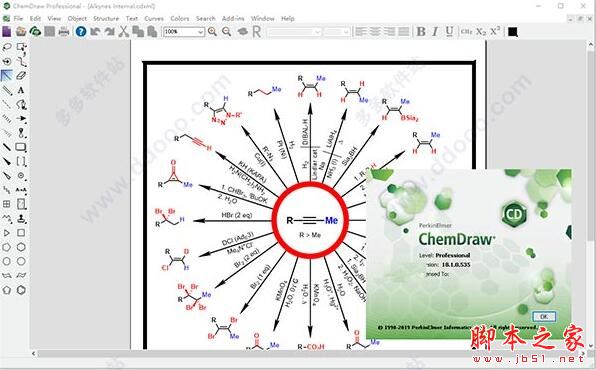Pick the TLC Plate tool
Screen dimensions: 596x370
point(21,204)
